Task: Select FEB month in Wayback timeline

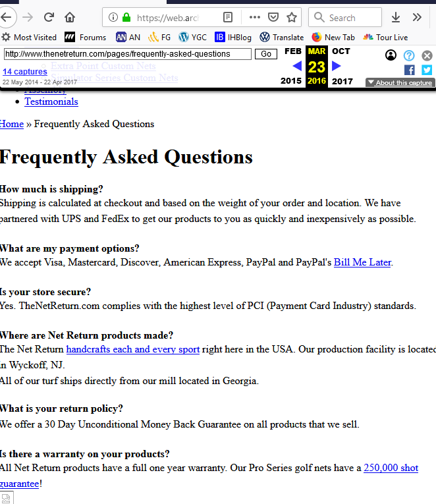Action: pos(293,51)
